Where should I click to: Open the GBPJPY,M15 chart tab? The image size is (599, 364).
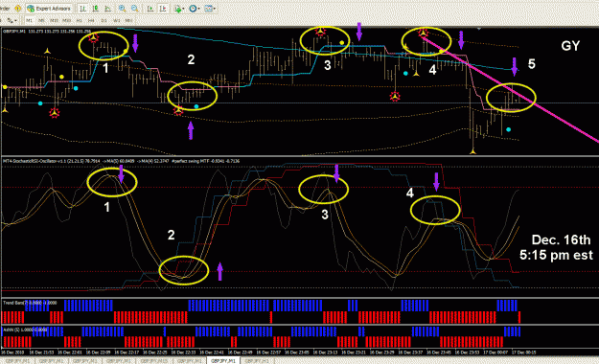pos(153,361)
